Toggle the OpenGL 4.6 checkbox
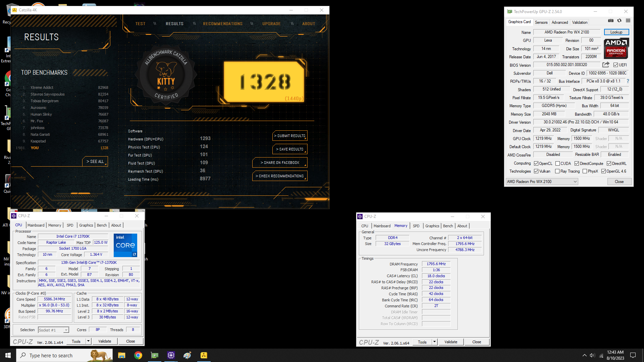 [604, 171]
